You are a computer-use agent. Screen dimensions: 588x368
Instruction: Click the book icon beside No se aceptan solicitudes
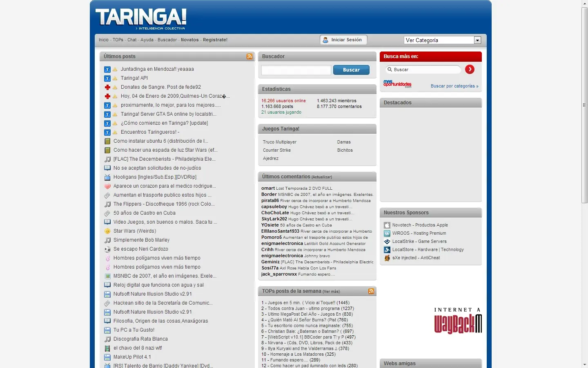click(107, 168)
